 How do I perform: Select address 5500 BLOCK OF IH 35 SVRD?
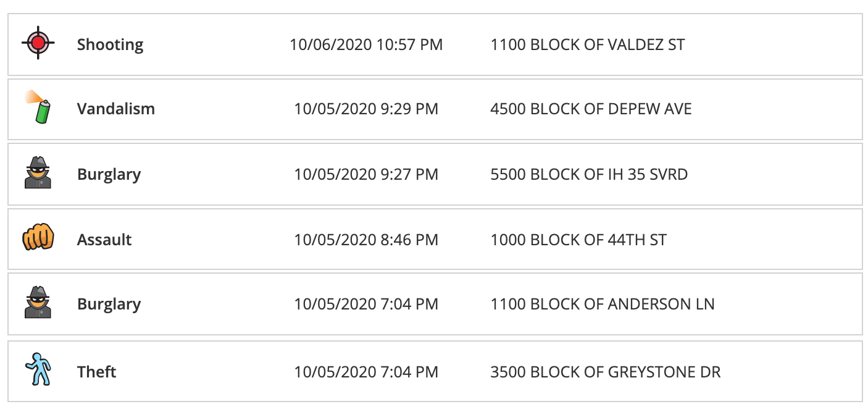590,175
